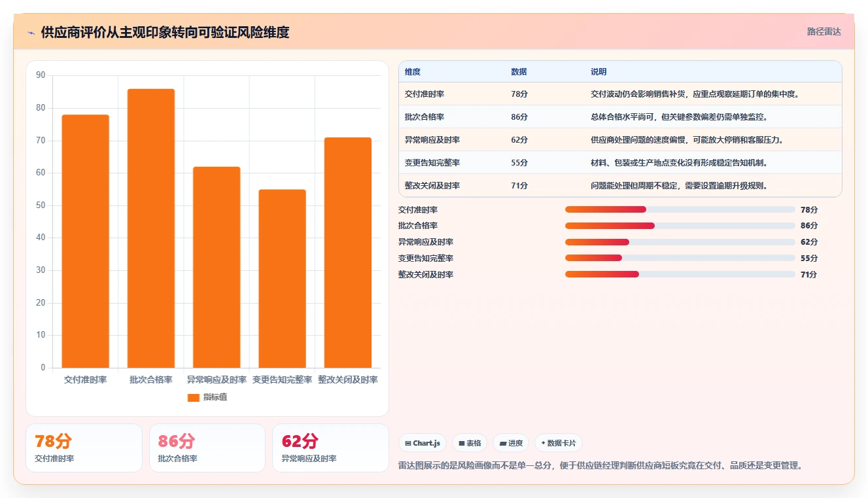This screenshot has width=868, height=498.
Task: Click the 批次合格率 table row cell
Action: coord(425,117)
